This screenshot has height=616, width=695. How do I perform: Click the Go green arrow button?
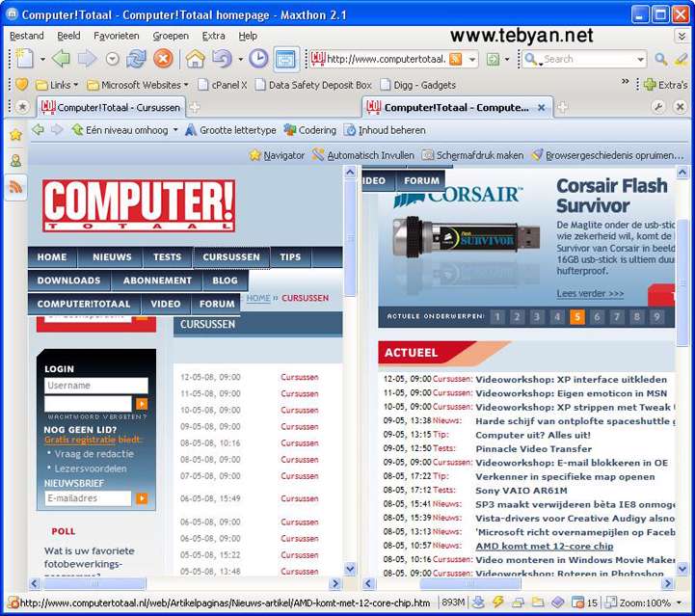point(493,59)
